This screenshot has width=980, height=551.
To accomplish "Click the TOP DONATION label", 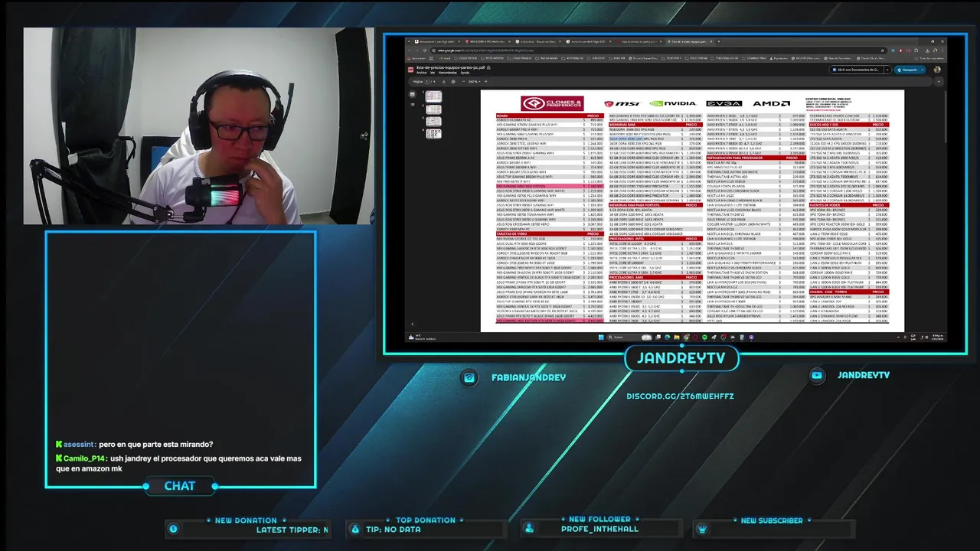I will click(x=426, y=520).
